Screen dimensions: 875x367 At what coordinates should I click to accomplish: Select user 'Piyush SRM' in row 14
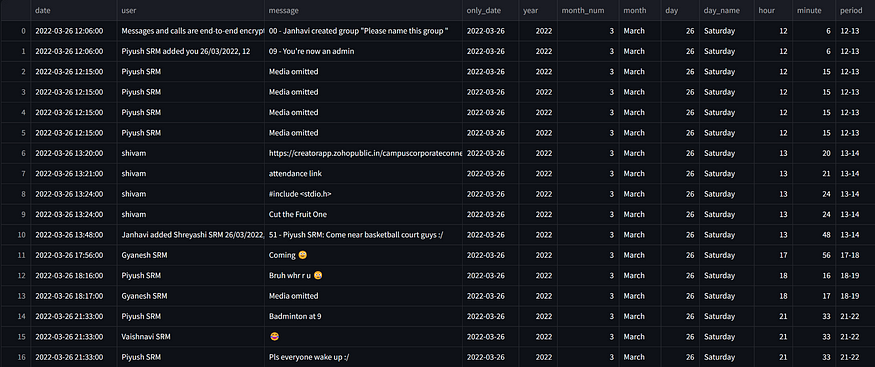pyautogui.click(x=191, y=316)
